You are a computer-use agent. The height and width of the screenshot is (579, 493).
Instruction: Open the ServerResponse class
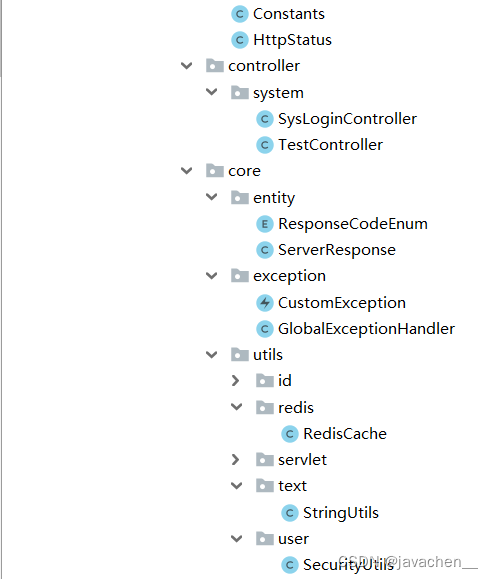[x=337, y=250]
